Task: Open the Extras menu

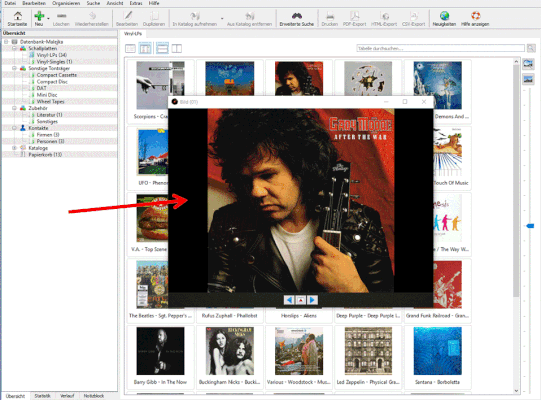Action: coord(136,3)
